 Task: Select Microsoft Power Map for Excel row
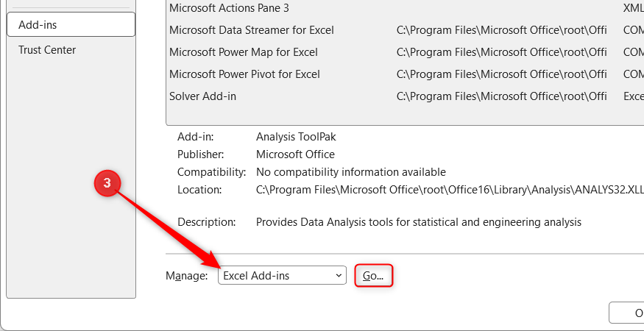tap(405, 52)
